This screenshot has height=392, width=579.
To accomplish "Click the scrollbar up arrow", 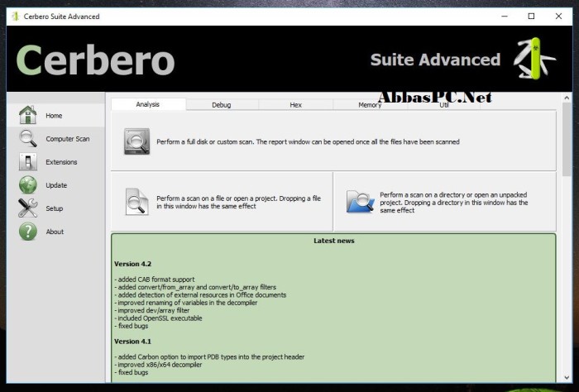I will coord(567,98).
